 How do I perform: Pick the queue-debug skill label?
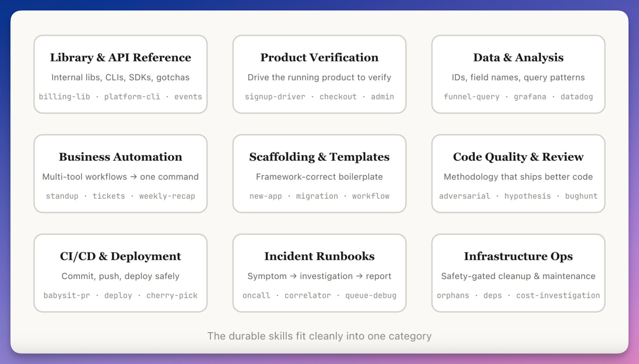click(x=371, y=295)
